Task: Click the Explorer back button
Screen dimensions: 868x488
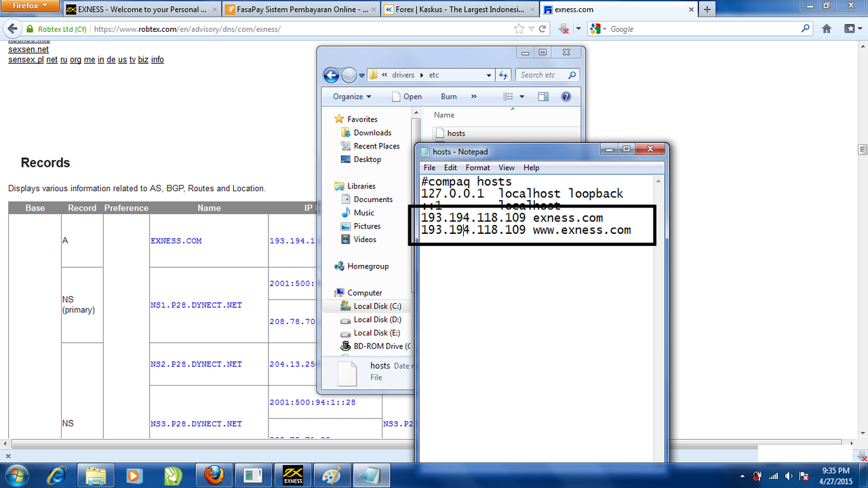Action: coord(331,75)
